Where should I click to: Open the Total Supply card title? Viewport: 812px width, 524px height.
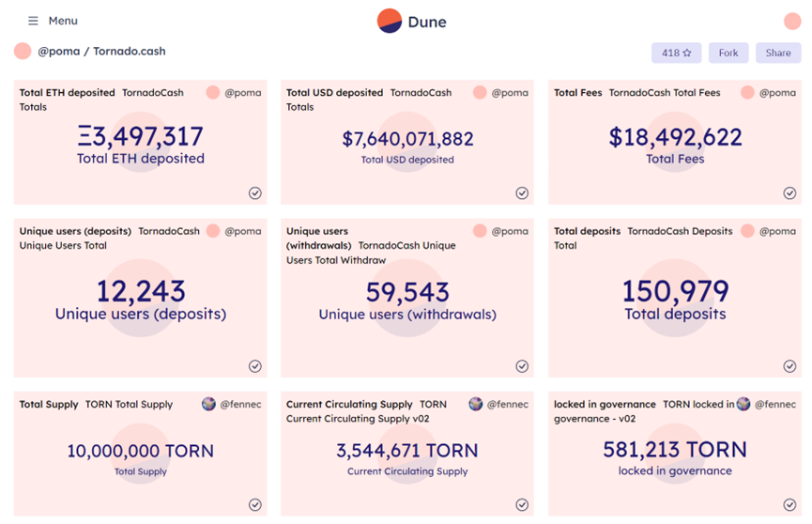click(49, 405)
